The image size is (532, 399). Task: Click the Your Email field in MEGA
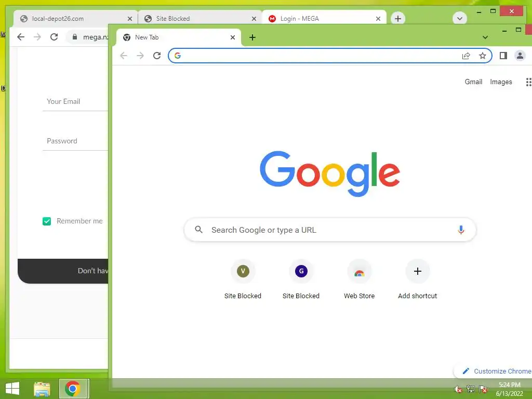(75, 101)
